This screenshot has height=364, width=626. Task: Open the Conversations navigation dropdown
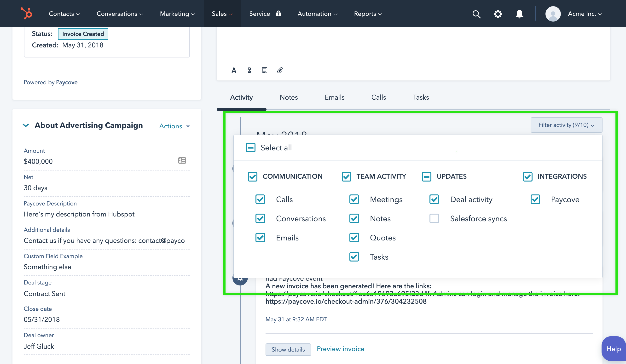point(120,14)
